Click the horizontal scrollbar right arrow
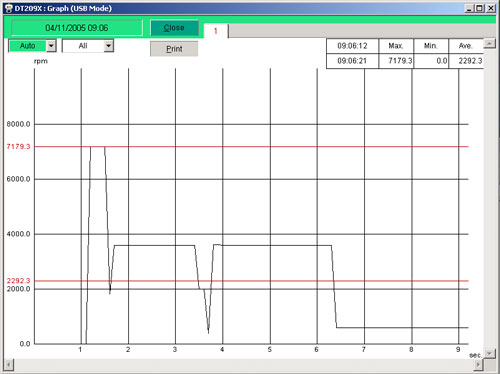 pos(479,364)
